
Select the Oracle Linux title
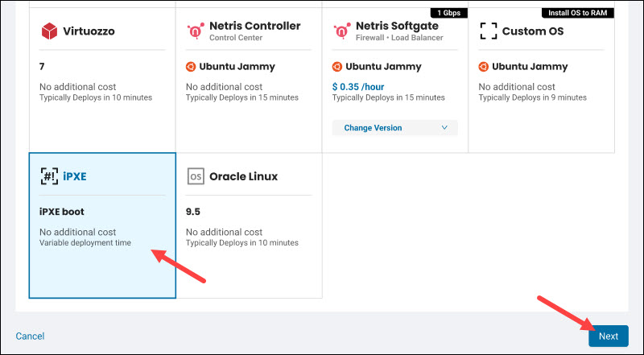click(244, 176)
